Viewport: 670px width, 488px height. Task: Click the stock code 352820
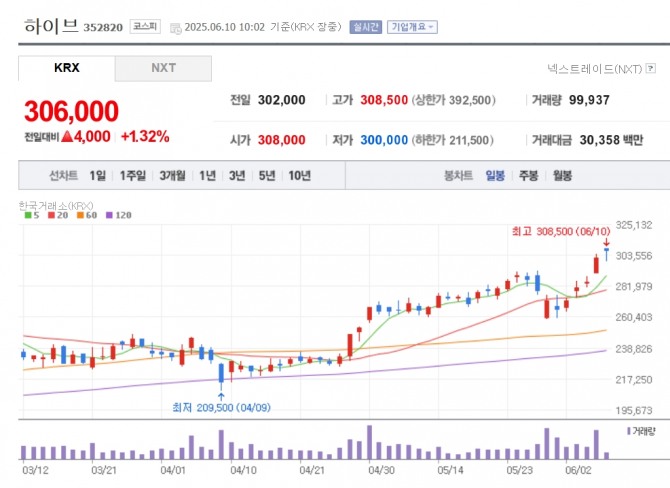tap(103, 28)
